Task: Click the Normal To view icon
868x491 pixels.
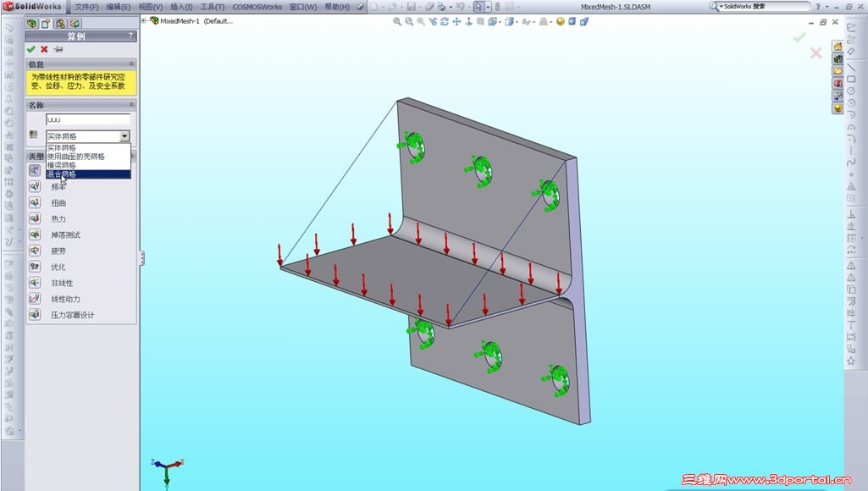Action: coord(469,22)
